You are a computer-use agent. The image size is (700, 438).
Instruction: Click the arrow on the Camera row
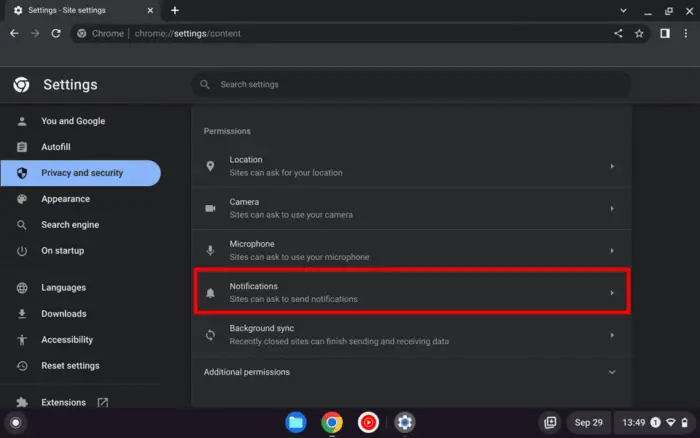(x=612, y=209)
